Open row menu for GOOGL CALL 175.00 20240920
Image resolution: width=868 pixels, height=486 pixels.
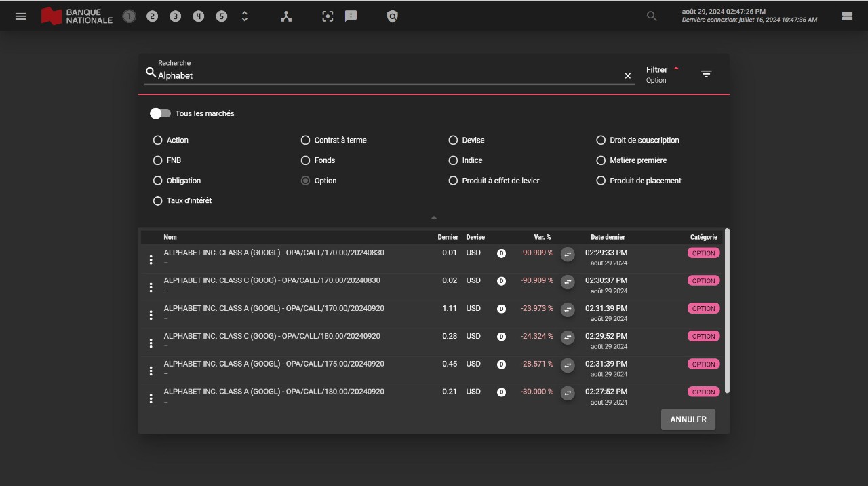(x=151, y=371)
